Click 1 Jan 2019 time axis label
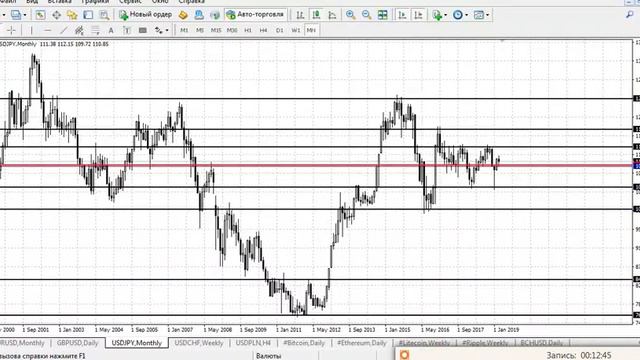This screenshot has height=360, width=640. click(x=506, y=329)
